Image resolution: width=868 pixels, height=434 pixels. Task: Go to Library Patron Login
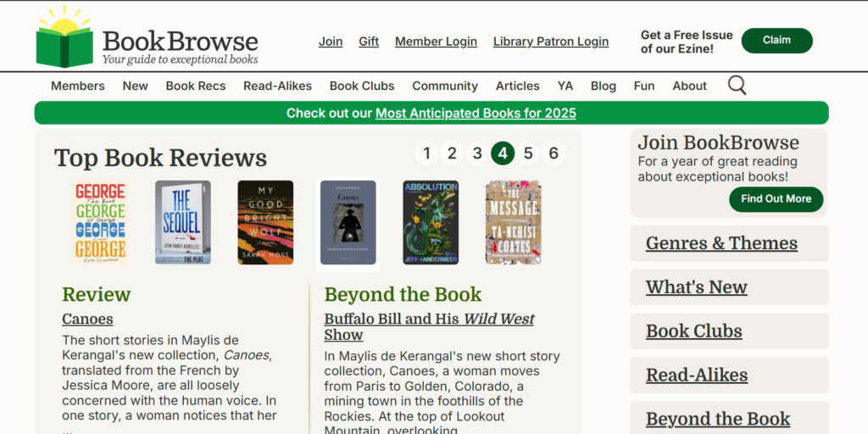tap(551, 42)
